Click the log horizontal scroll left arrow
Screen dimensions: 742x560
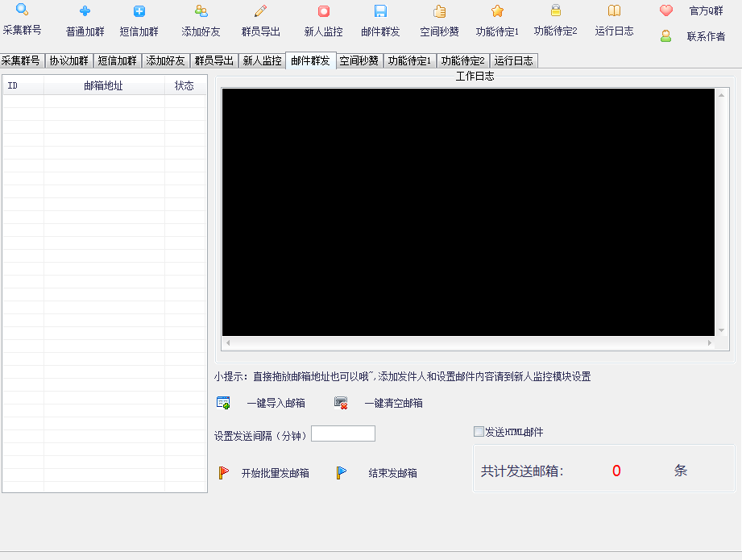(x=228, y=342)
